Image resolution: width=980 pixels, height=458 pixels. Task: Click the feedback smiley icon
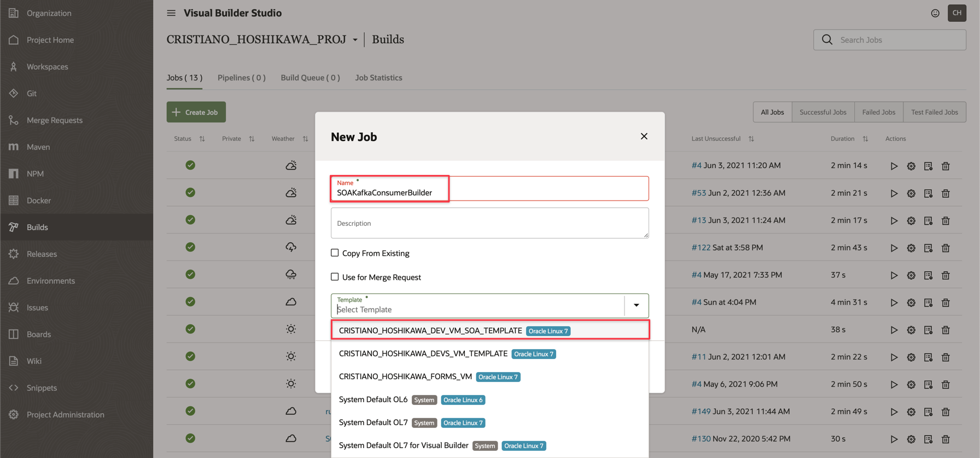tap(935, 13)
